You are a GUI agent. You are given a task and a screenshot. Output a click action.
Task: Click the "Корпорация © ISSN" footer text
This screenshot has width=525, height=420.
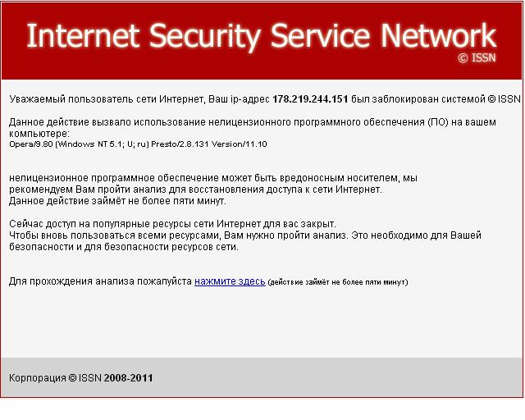tap(55, 378)
